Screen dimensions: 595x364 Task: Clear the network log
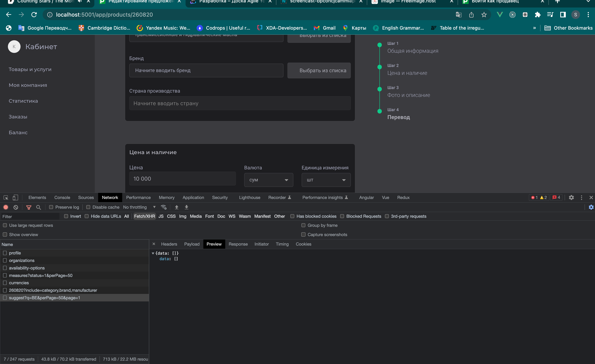(16, 207)
